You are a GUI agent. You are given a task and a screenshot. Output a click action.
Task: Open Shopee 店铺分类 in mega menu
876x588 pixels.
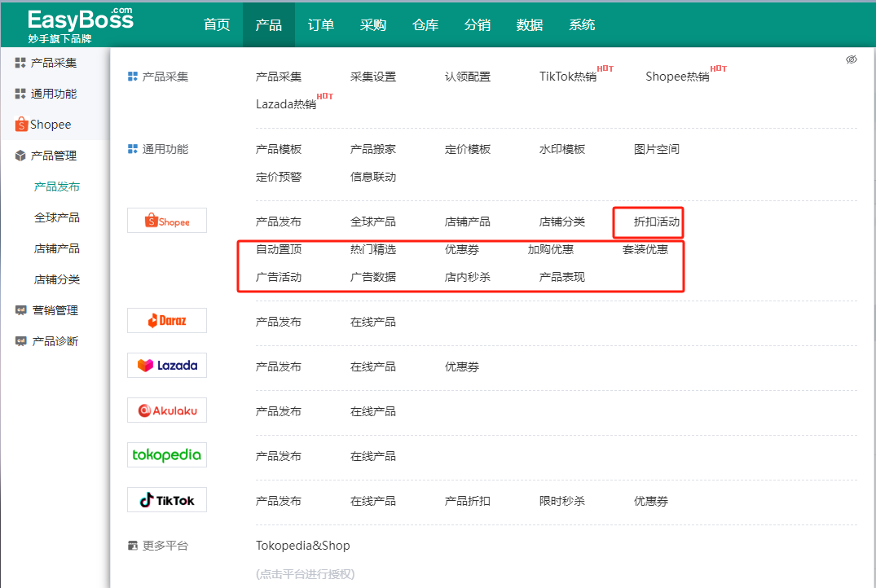pyautogui.click(x=562, y=222)
